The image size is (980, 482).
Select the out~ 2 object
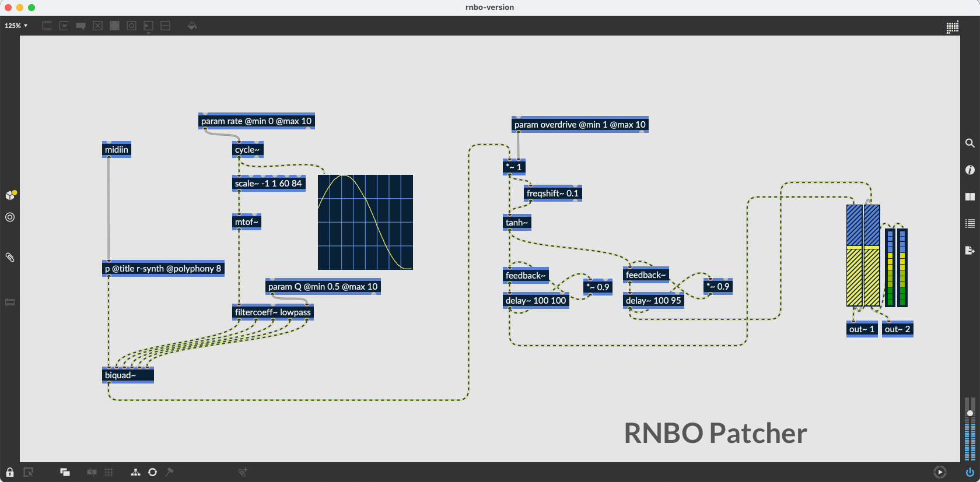898,329
